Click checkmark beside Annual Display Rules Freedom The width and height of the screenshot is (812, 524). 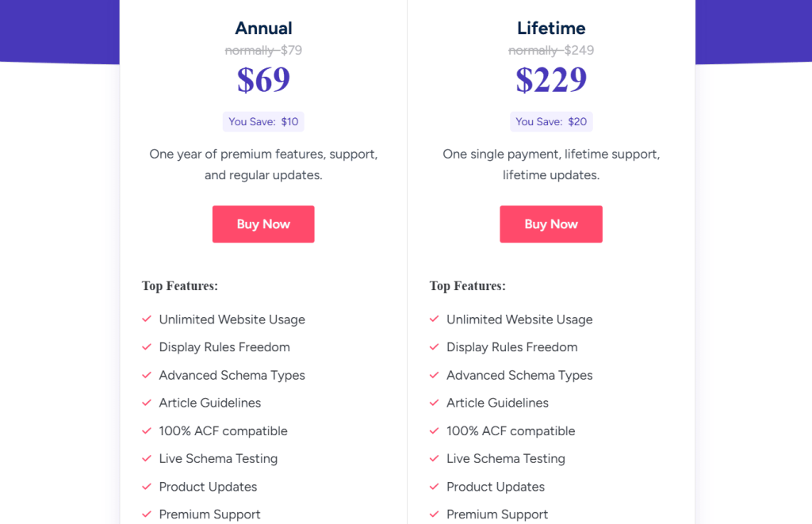point(147,346)
